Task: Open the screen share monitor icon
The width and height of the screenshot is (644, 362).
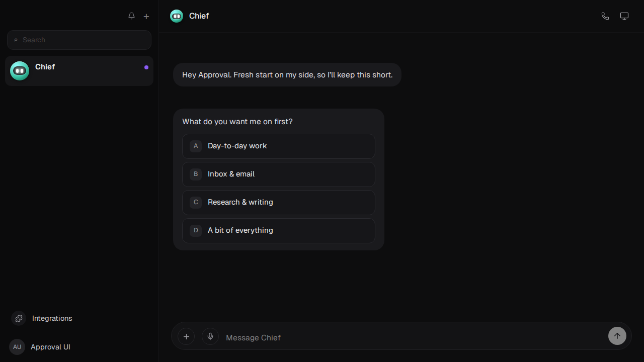Action: click(x=624, y=16)
